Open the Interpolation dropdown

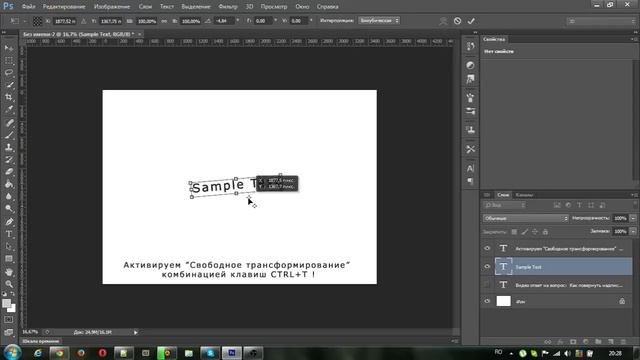[x=379, y=20]
